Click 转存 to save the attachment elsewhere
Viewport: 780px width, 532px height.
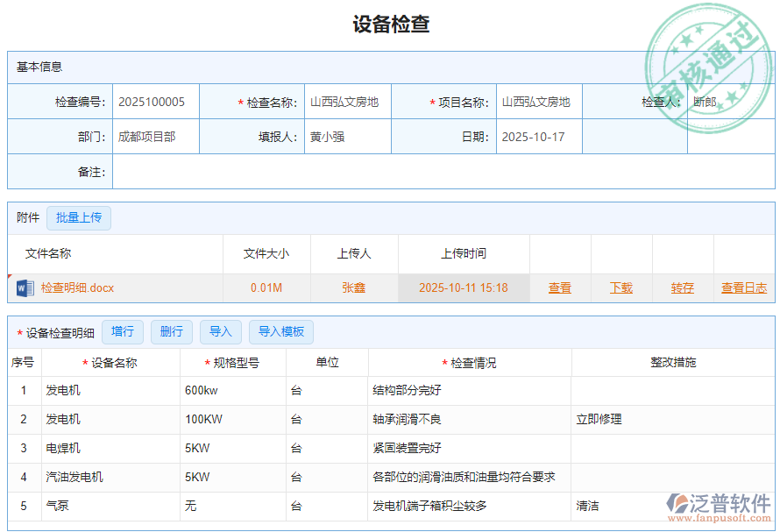coord(682,288)
